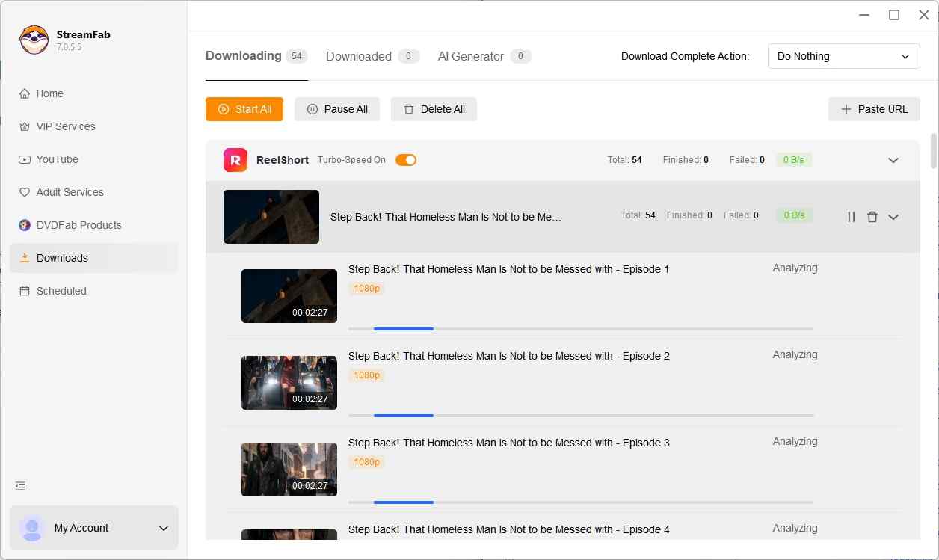
Task: Click the StreamFab sloth logo
Action: click(34, 40)
